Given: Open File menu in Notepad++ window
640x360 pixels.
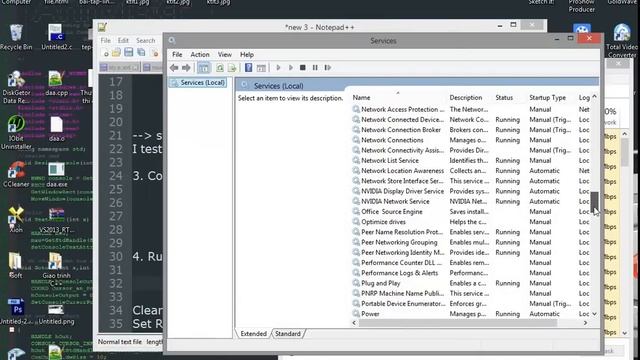Looking at the screenshot, I should [105, 40].
